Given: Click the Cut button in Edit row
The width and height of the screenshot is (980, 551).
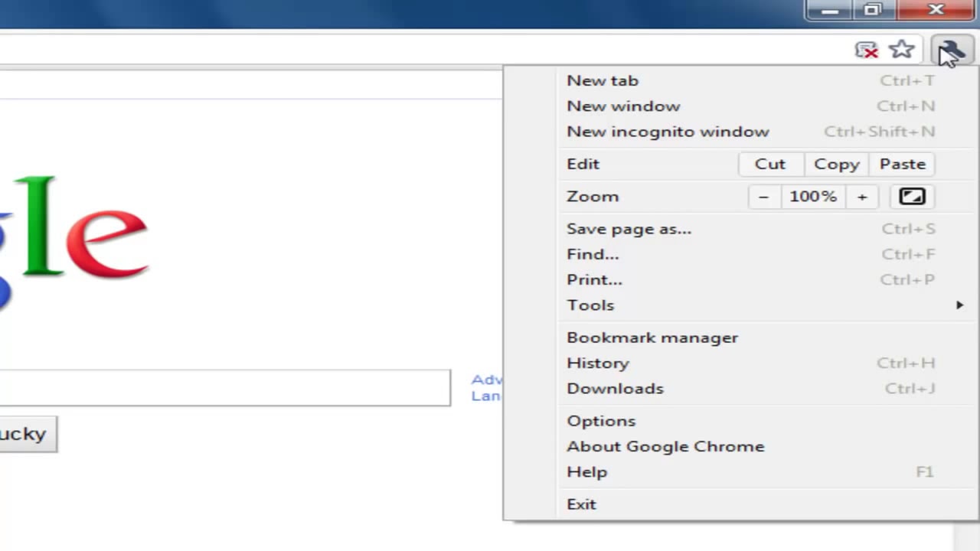Looking at the screenshot, I should coord(770,164).
